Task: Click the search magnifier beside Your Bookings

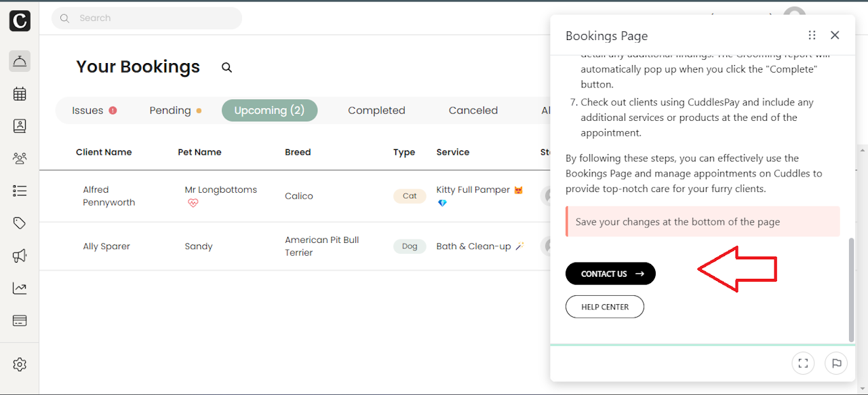Action: [227, 67]
